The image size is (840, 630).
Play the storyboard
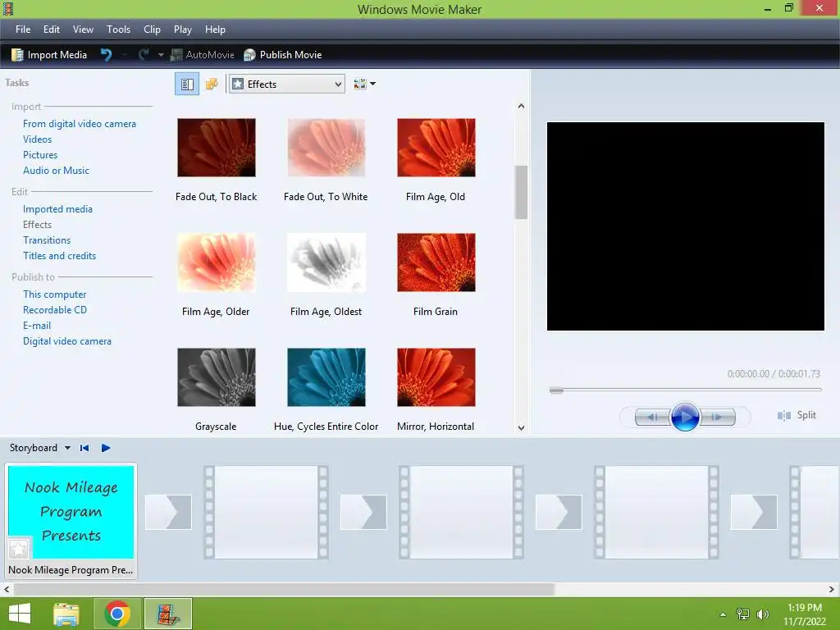106,448
